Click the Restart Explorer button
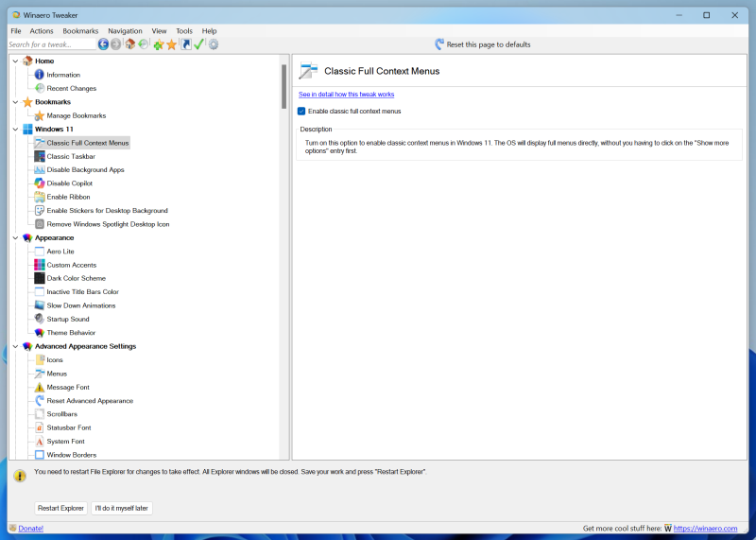The height and width of the screenshot is (540, 756). (60, 508)
